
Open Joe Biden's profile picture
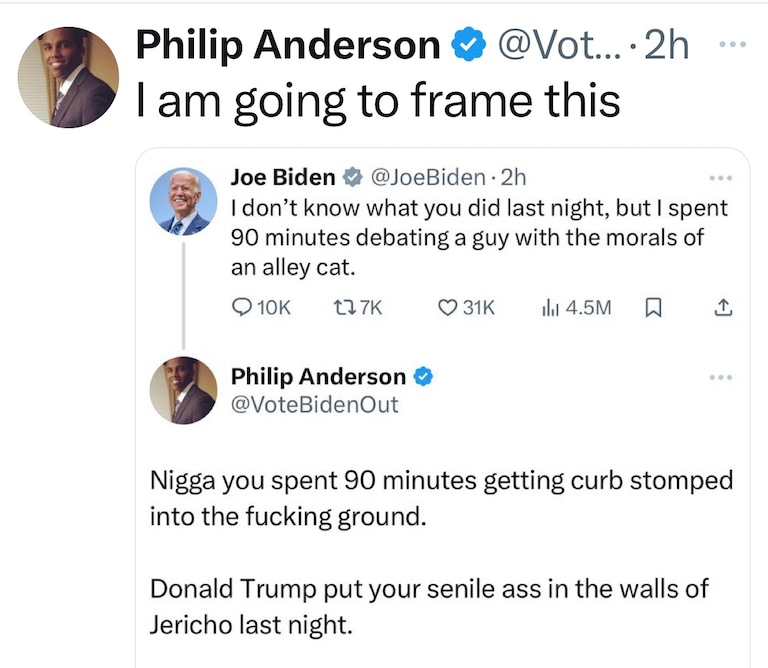click(x=183, y=201)
